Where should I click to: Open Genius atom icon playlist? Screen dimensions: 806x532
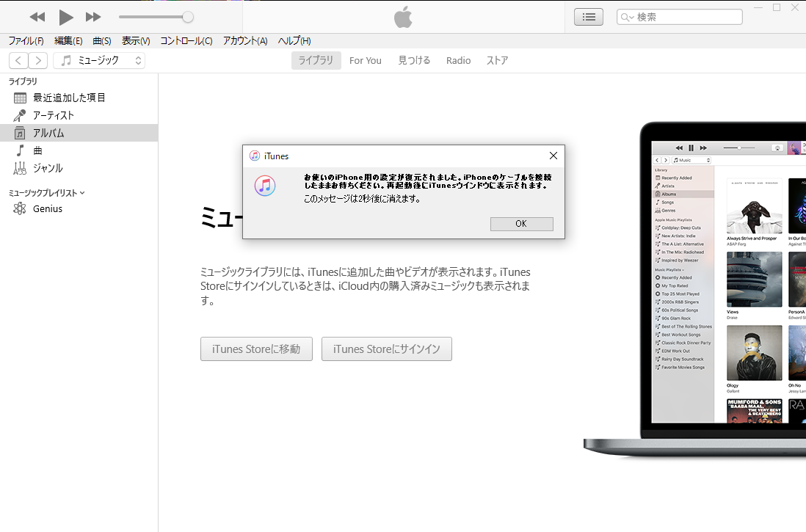click(x=47, y=208)
